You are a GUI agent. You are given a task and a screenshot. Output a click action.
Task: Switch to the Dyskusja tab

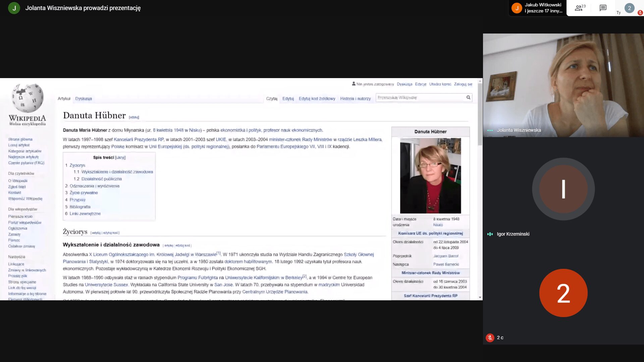(x=84, y=99)
